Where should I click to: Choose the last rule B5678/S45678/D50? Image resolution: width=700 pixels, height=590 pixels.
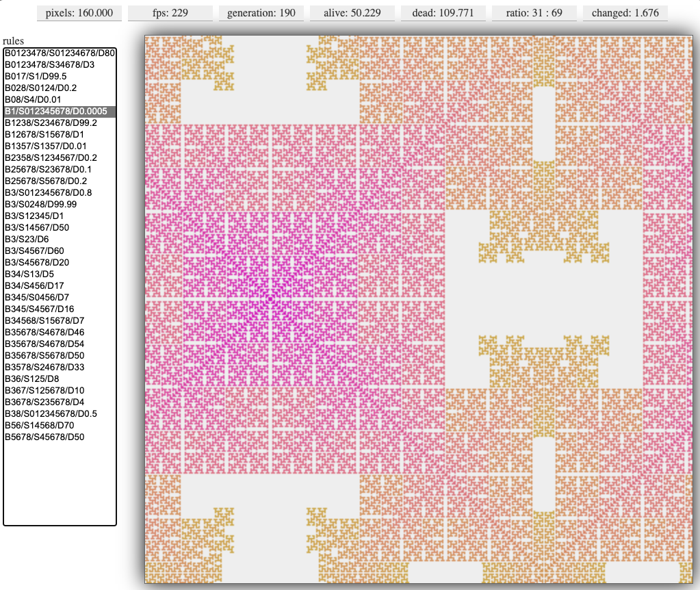(x=60, y=437)
